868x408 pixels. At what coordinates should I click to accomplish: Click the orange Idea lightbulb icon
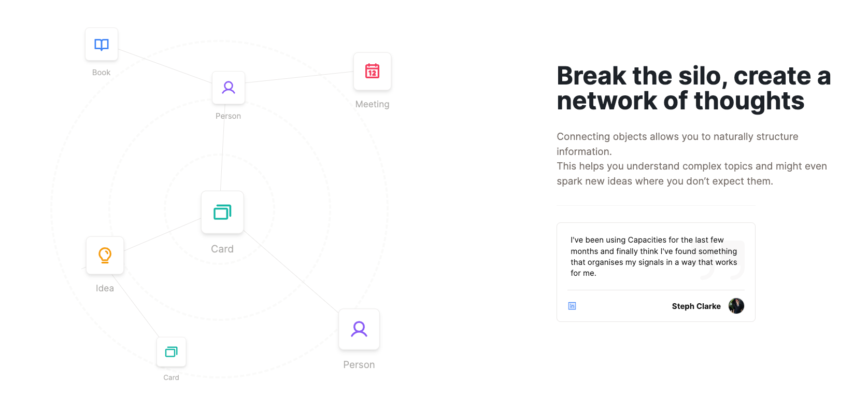point(105,255)
